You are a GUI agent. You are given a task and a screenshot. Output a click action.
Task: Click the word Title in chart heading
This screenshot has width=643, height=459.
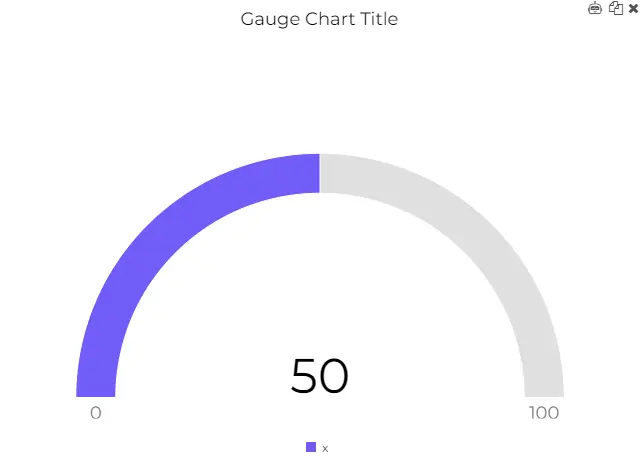[x=379, y=19]
